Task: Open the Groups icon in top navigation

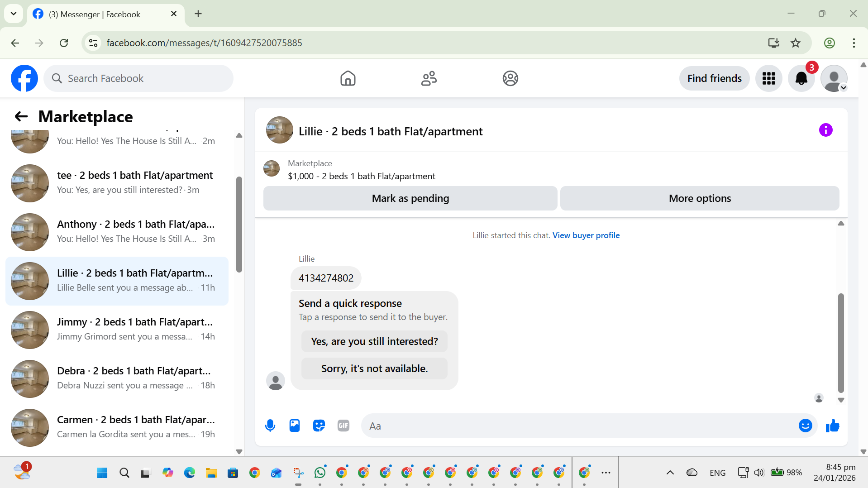Action: pos(510,78)
